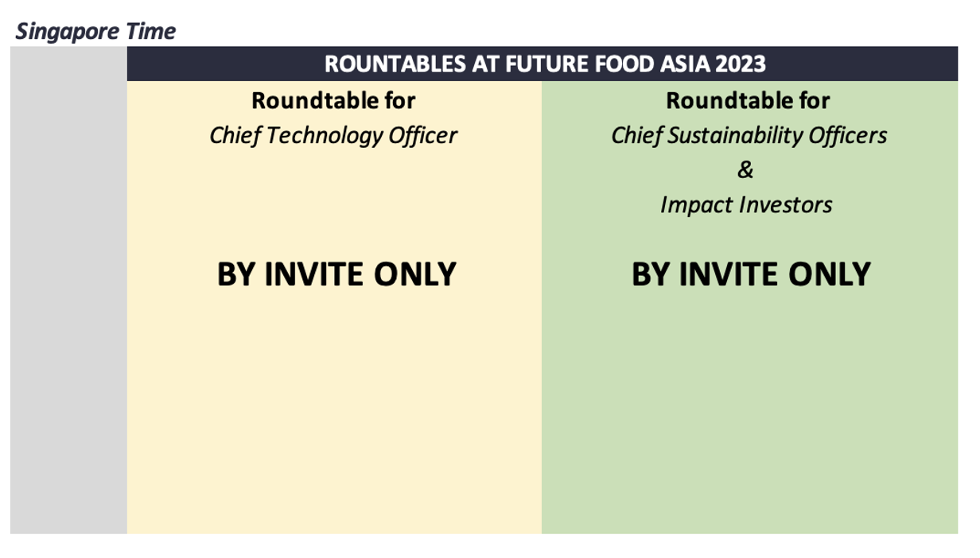Click the "Singapore Time" label

[x=95, y=32]
